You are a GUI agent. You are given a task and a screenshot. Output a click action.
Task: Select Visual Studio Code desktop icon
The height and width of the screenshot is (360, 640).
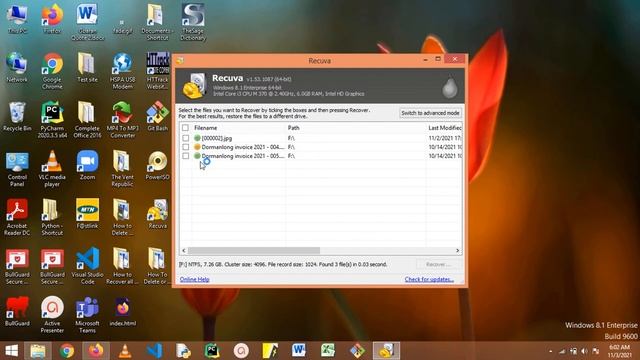[87, 266]
